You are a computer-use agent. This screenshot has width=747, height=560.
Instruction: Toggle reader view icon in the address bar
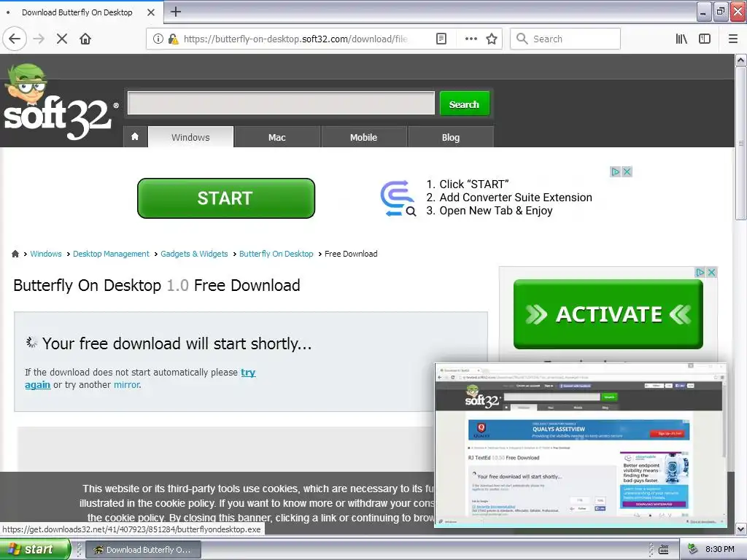(441, 39)
